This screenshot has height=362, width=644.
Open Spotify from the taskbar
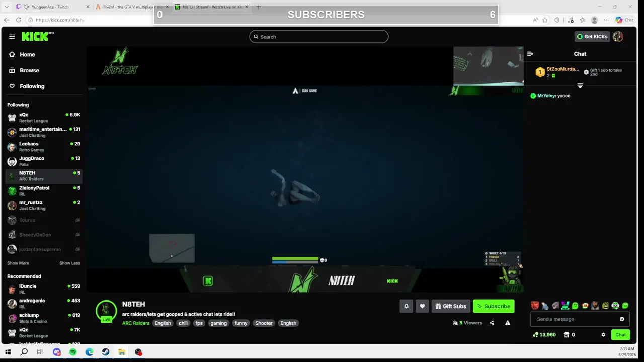[x=73, y=352]
